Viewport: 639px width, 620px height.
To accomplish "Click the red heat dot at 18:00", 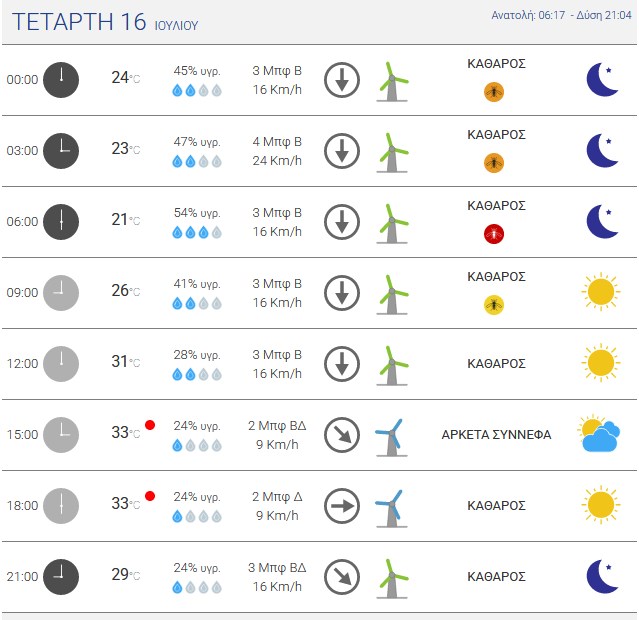I will [150, 496].
